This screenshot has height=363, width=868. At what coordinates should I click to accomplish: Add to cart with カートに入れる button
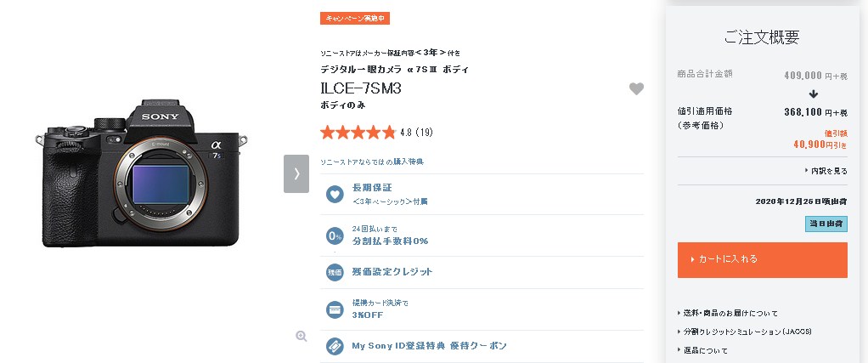[x=763, y=260]
